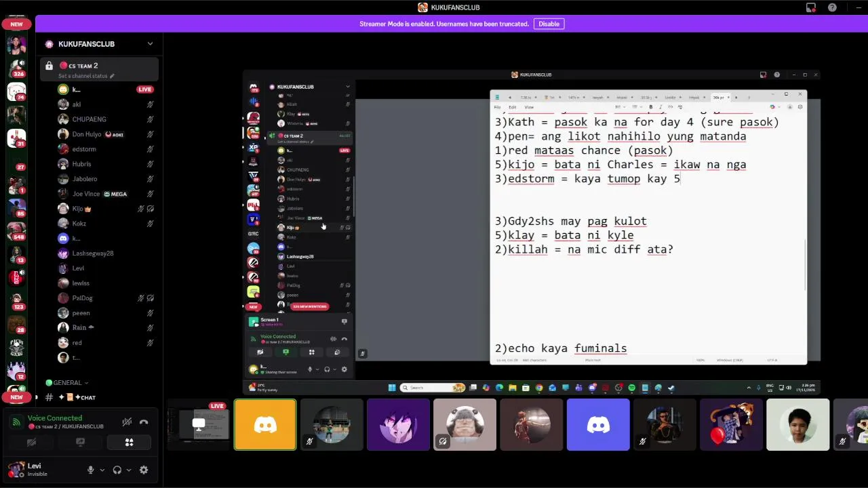Open View menu in the streamed Notepad

[x=529, y=107]
